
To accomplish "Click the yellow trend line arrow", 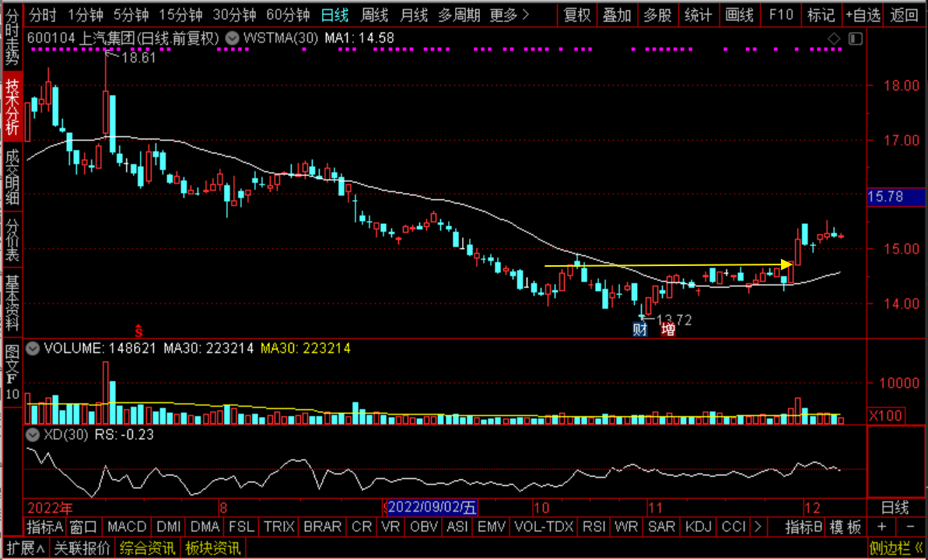I will pos(787,264).
